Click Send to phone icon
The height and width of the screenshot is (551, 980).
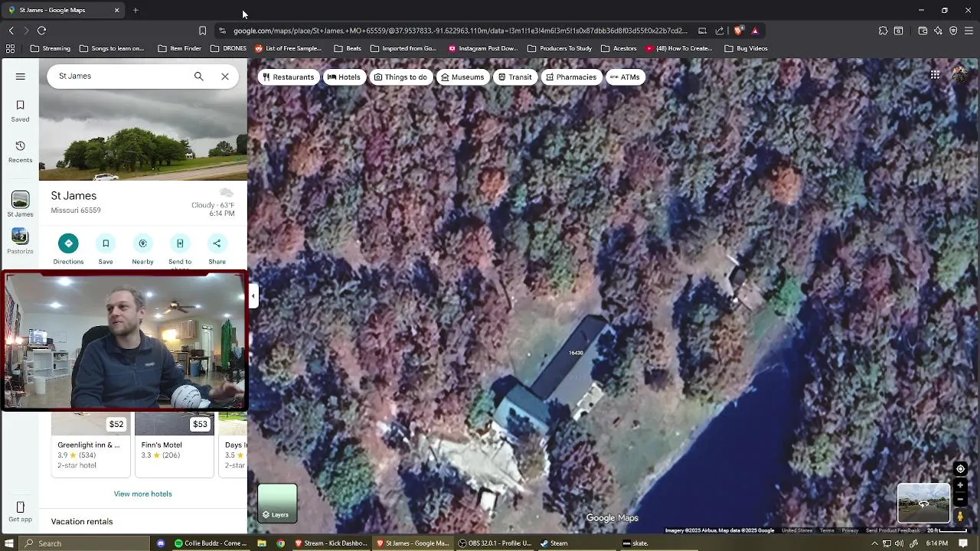coord(180,243)
